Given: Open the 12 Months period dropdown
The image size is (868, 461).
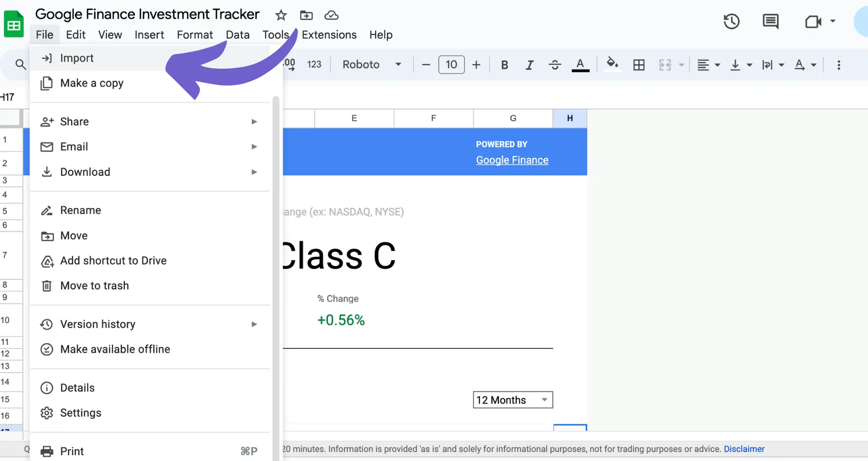Looking at the screenshot, I should pos(513,400).
